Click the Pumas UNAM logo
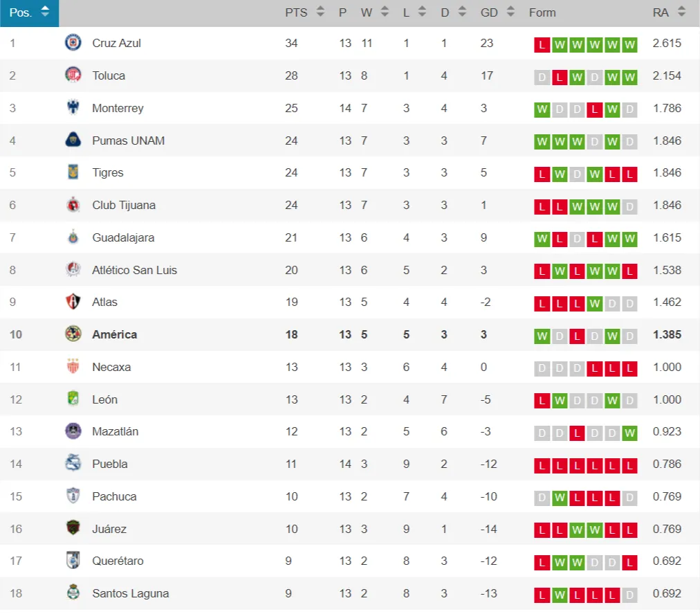700x614 pixels. pyautogui.click(x=73, y=141)
